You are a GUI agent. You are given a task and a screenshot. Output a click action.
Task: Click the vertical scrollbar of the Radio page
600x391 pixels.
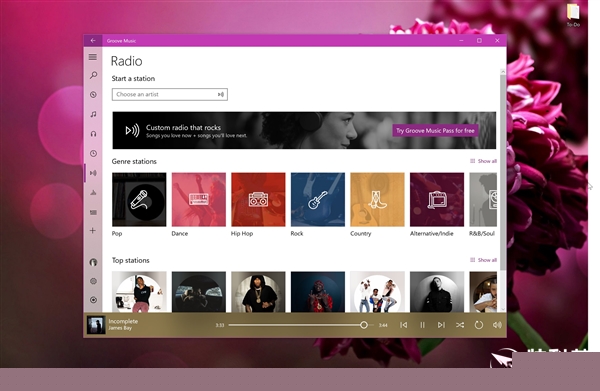pos(502,172)
